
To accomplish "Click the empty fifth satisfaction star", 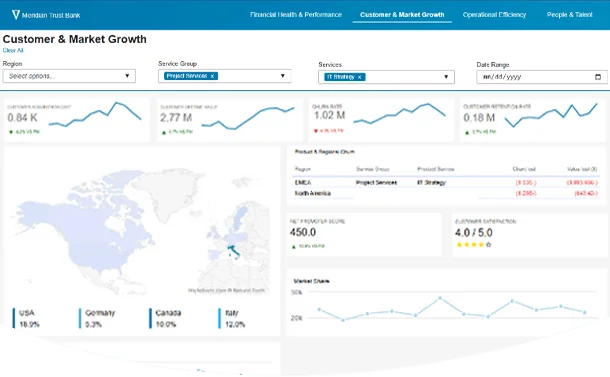I will tap(489, 245).
